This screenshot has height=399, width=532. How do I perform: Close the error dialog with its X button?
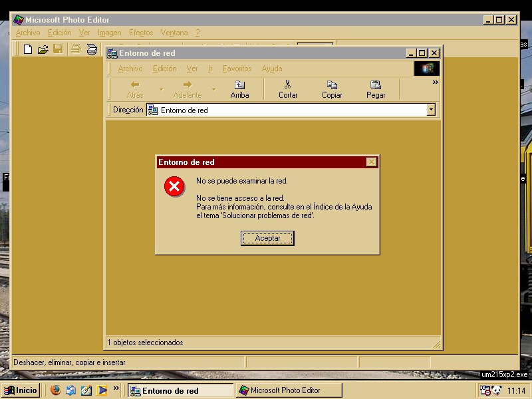click(372, 162)
